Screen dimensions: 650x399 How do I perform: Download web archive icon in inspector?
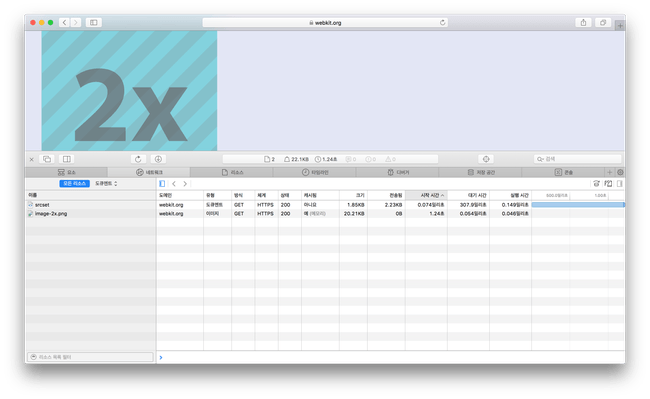(x=158, y=159)
